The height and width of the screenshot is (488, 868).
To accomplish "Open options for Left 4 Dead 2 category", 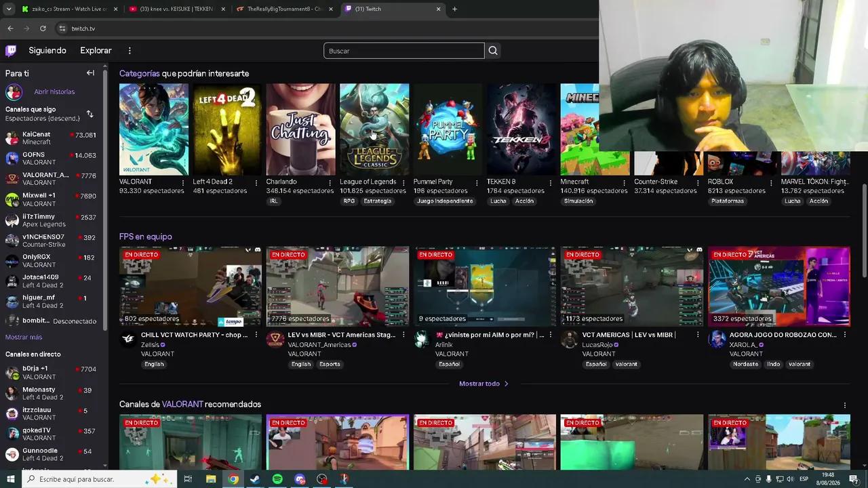I will pos(256,182).
